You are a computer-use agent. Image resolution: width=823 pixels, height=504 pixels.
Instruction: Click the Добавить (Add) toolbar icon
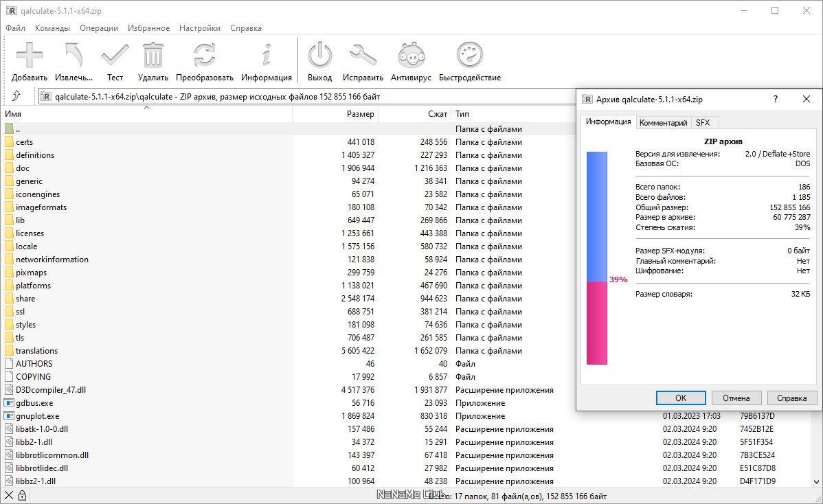click(x=30, y=55)
